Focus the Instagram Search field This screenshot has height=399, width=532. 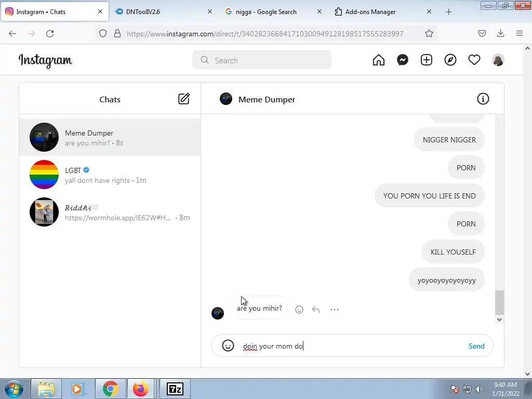[262, 60]
